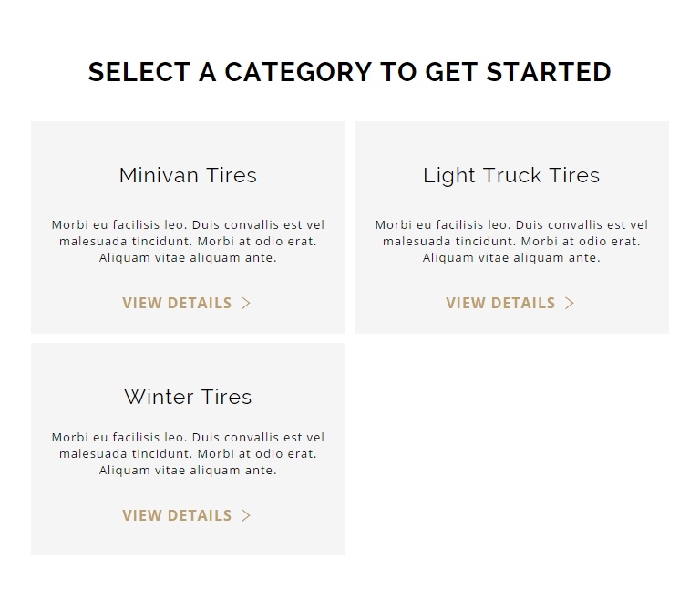Click the Light Truck Tires description paragraph
This screenshot has height=591, width=700.
click(x=511, y=241)
